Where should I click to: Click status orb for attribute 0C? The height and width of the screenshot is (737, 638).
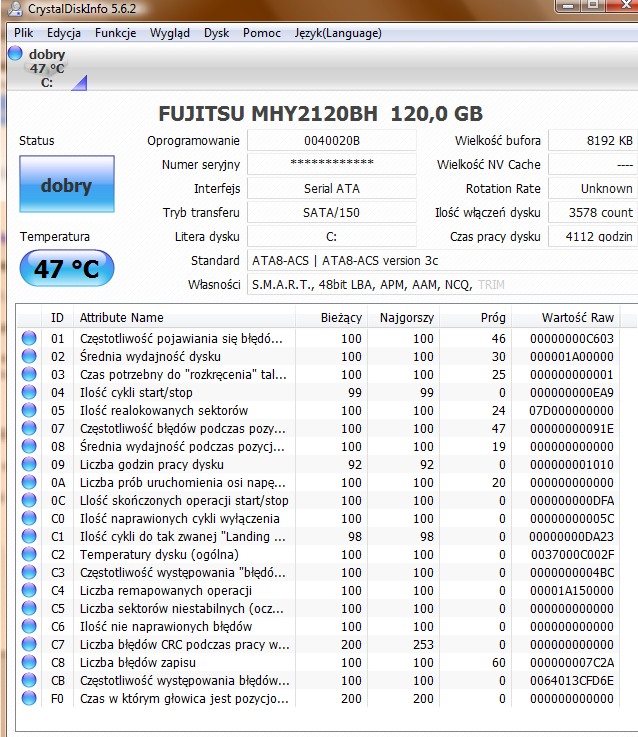coord(29,500)
